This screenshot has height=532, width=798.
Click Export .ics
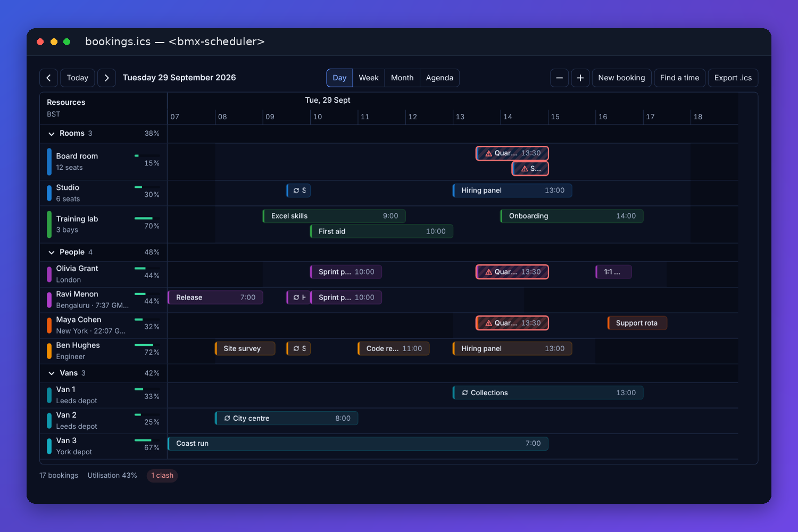point(733,78)
